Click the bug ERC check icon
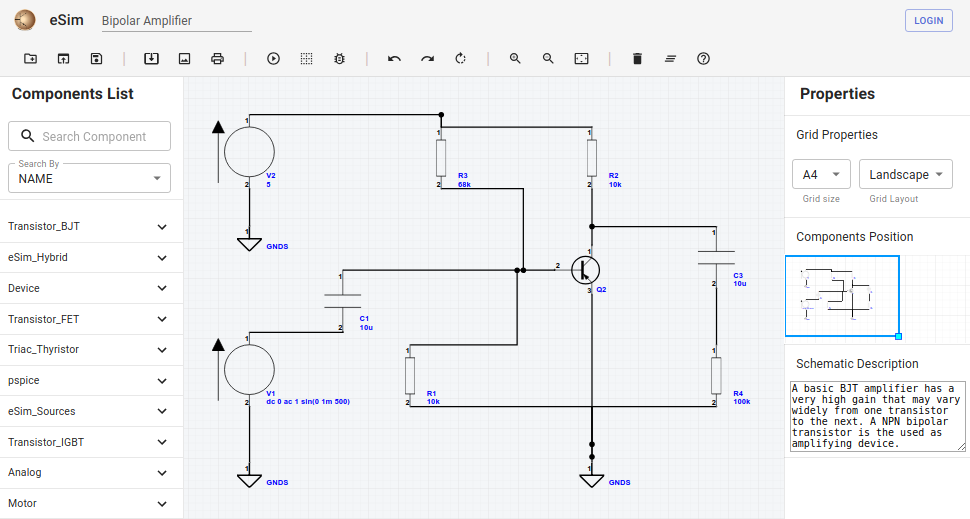 (x=339, y=59)
